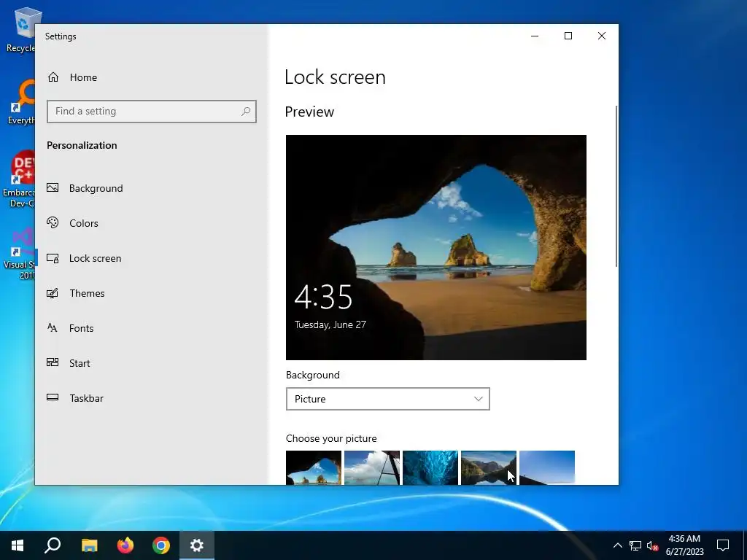Focus the Find a setting search box
The image size is (747, 560).
tap(152, 112)
